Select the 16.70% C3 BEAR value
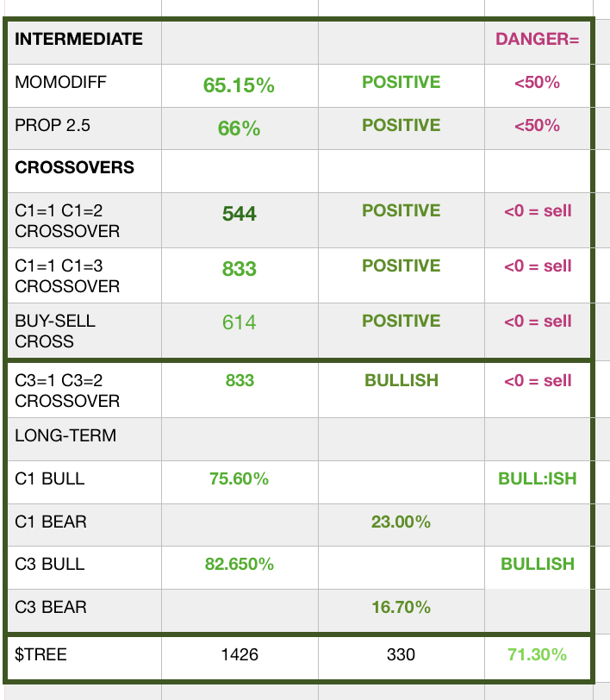 tap(401, 608)
